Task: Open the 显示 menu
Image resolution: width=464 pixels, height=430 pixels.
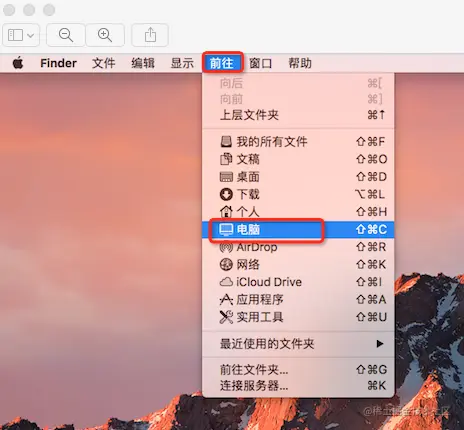Action: click(182, 63)
